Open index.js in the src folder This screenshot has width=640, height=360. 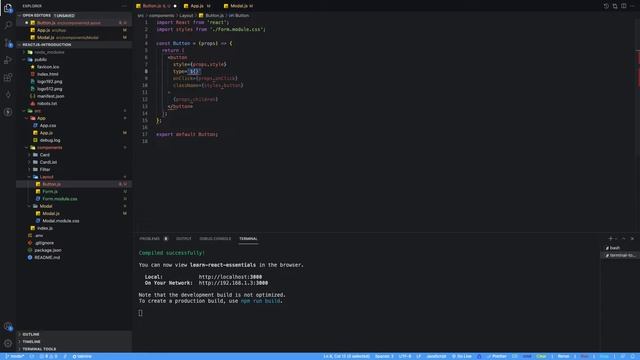tap(45, 229)
